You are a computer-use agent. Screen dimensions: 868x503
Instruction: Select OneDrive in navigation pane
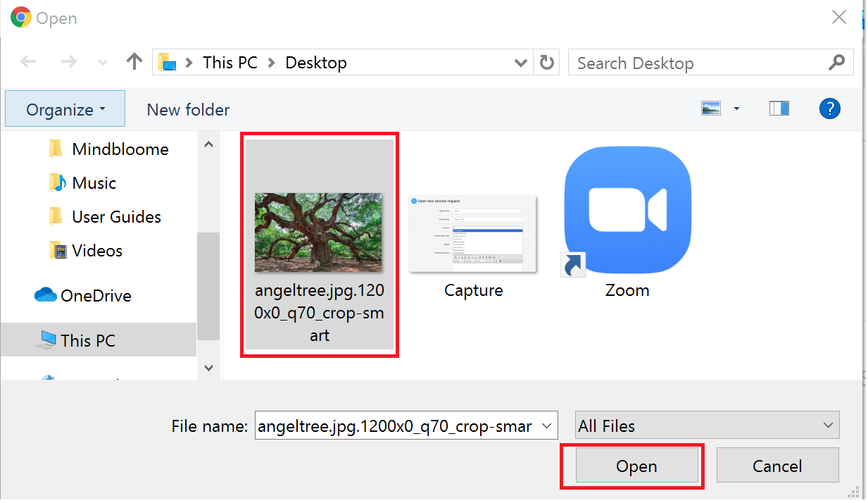click(95, 296)
